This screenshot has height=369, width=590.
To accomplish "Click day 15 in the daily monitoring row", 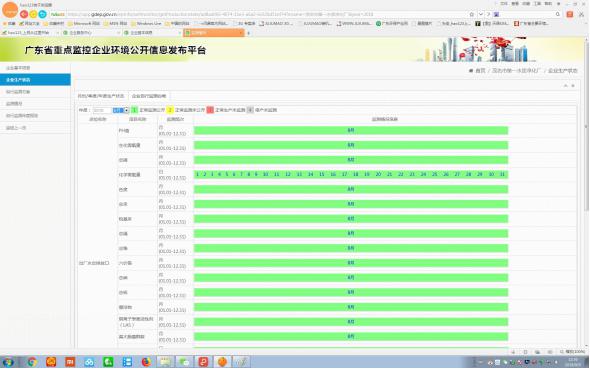I will pyautogui.click(x=322, y=174).
